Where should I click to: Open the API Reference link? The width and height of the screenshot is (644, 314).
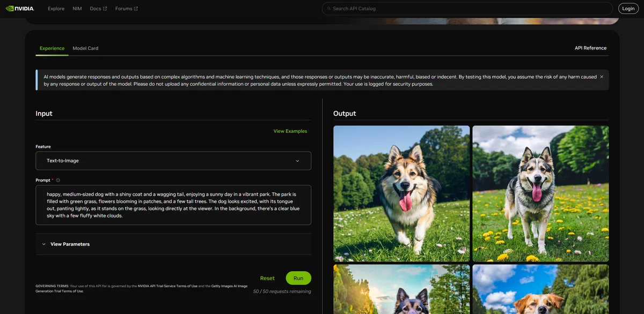591,48
